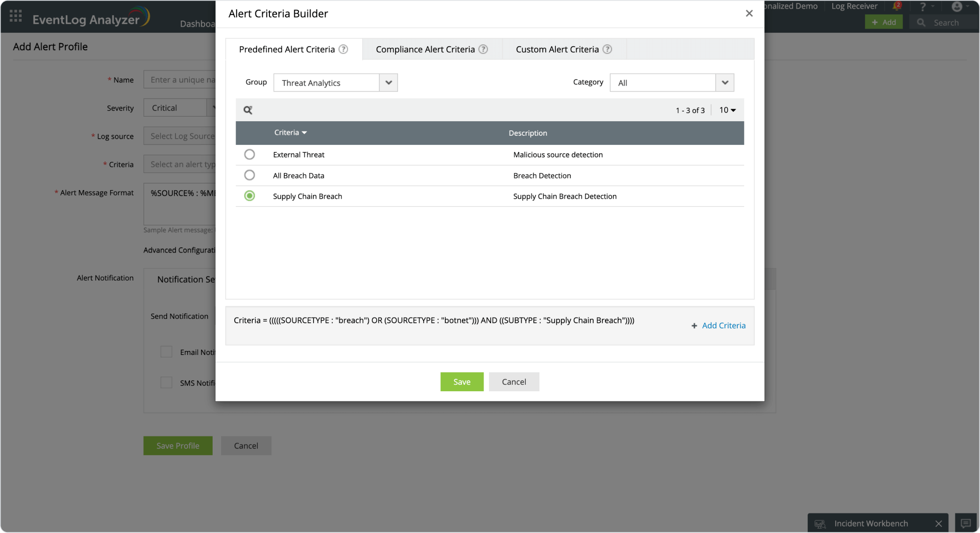Save the alert criteria with the Save button
The image size is (980, 533).
461,382
